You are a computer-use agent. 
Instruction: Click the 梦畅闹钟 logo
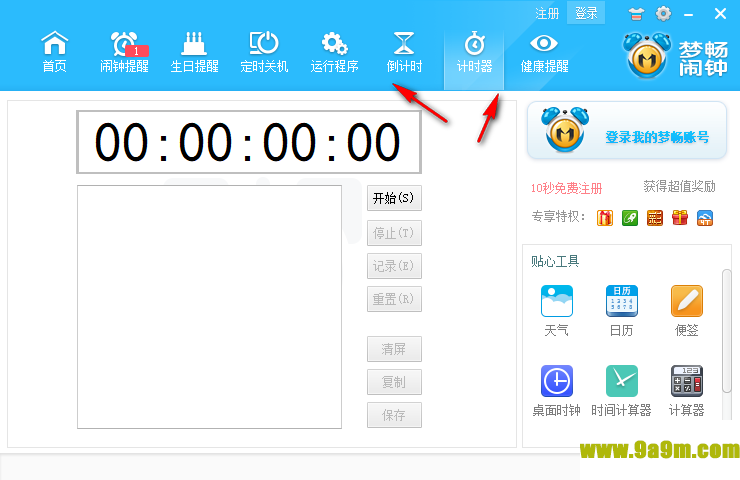[x=676, y=56]
